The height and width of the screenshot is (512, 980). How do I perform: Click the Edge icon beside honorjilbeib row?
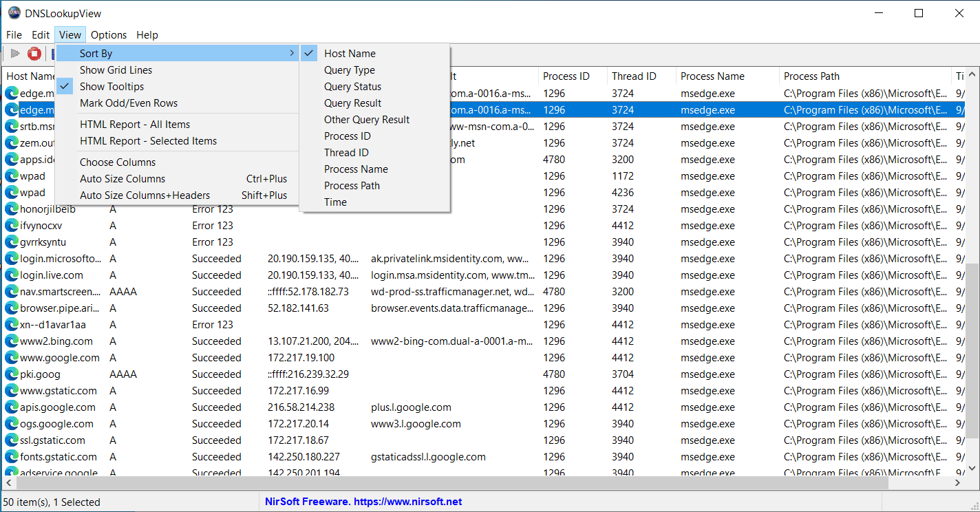point(12,209)
